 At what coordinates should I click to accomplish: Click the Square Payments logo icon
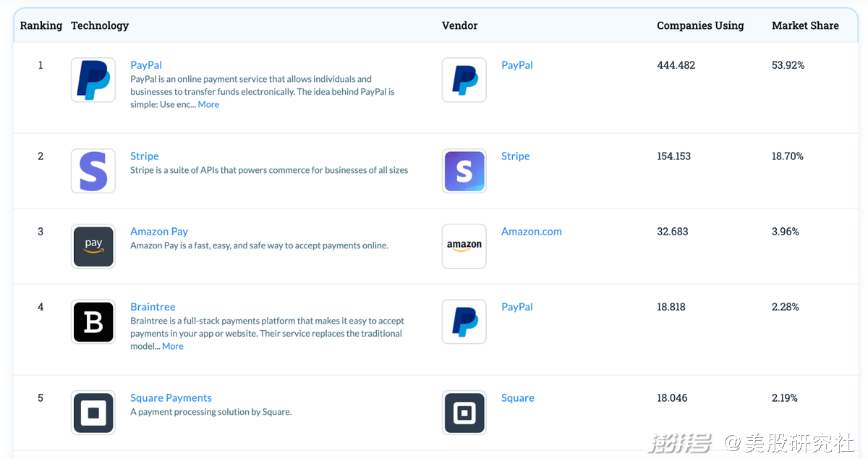pyautogui.click(x=93, y=413)
